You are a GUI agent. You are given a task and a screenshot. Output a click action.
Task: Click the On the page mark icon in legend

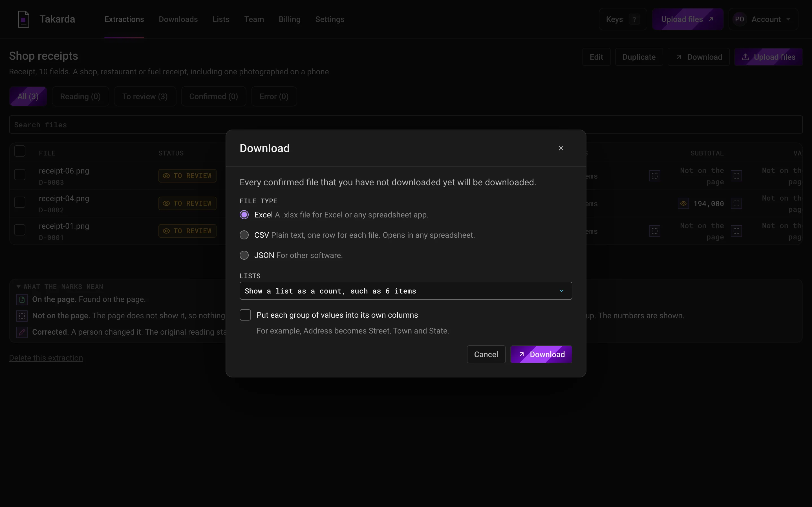[22, 299]
